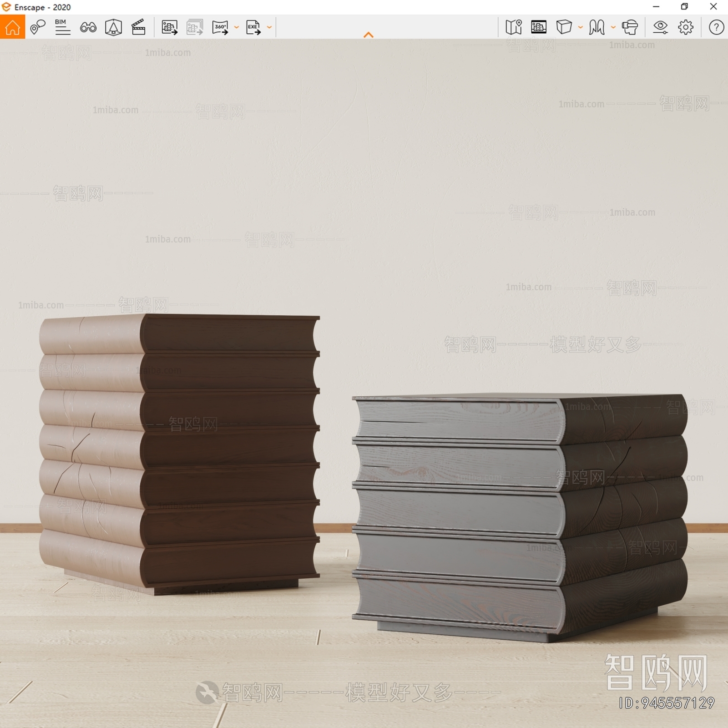Expand the cube projection dropdown arrow
Screen dimensions: 728x728
[581, 27]
